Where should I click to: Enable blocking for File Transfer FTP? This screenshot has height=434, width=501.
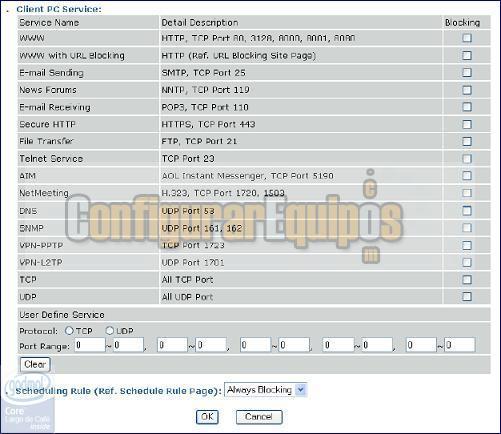pyautogui.click(x=467, y=141)
